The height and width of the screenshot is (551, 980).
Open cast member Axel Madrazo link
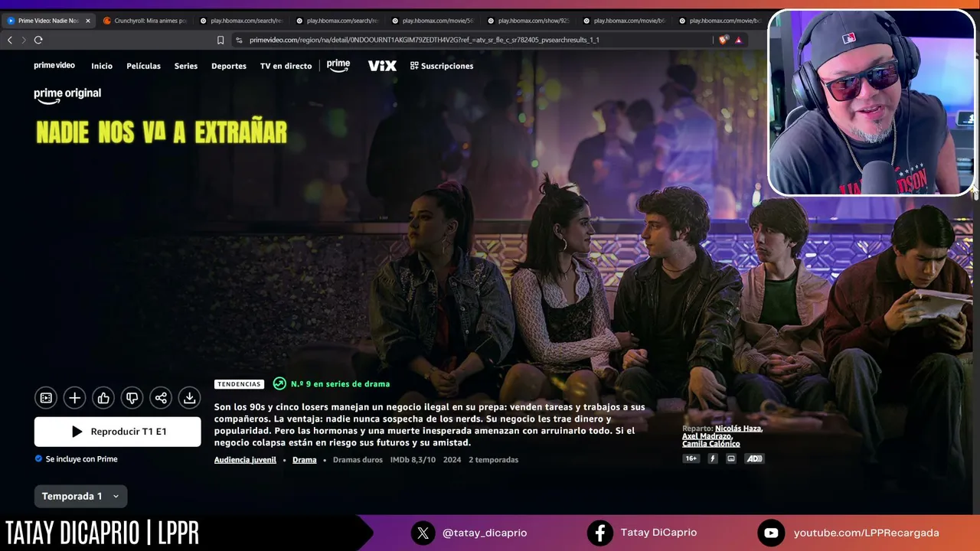pos(707,436)
